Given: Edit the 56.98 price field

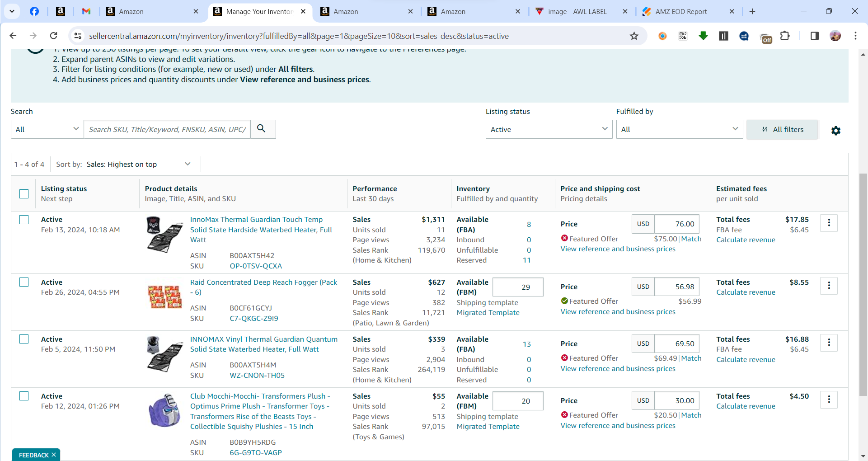Looking at the screenshot, I should coord(676,287).
